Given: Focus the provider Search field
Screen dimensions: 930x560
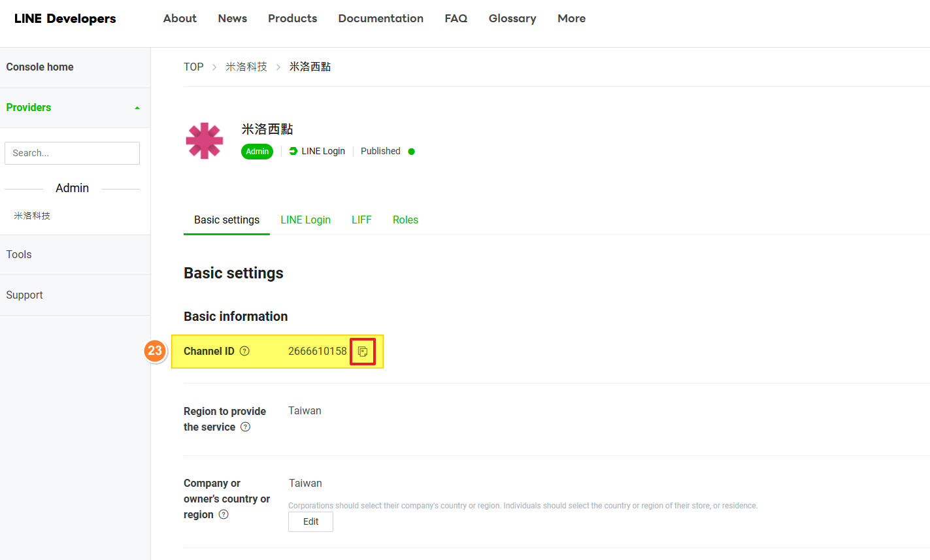Looking at the screenshot, I should [72, 153].
